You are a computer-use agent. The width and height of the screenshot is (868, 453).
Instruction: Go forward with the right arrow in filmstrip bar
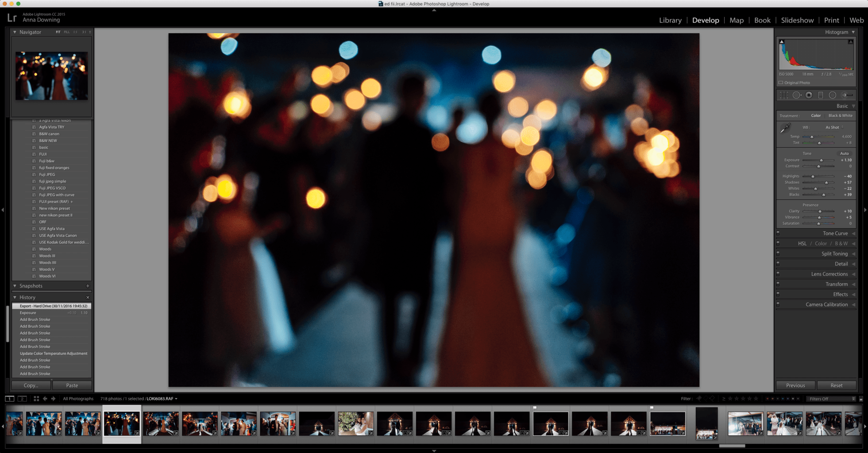pos(53,399)
